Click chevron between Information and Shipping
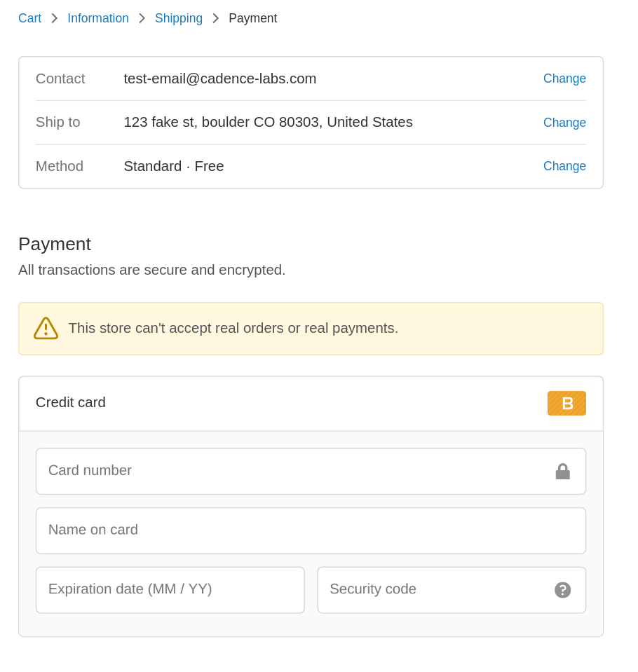 pyautogui.click(x=142, y=18)
